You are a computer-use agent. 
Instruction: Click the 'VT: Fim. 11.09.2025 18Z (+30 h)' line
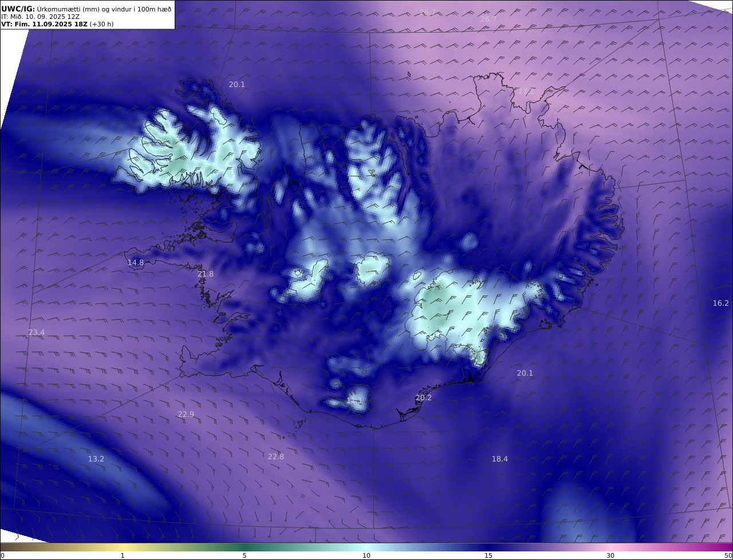click(58, 25)
